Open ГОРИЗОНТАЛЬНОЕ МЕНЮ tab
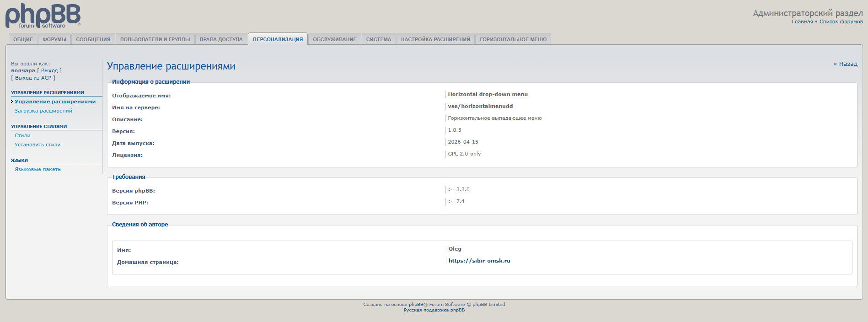The height and width of the screenshot is (322, 868). click(x=513, y=39)
